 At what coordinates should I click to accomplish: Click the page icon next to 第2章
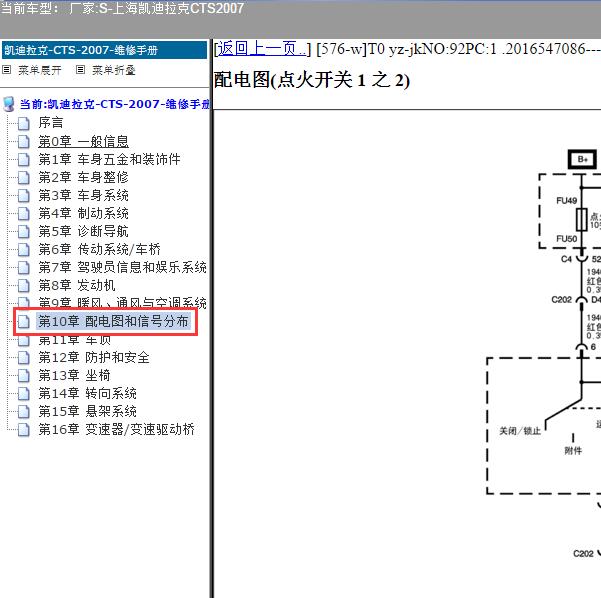(x=24, y=177)
